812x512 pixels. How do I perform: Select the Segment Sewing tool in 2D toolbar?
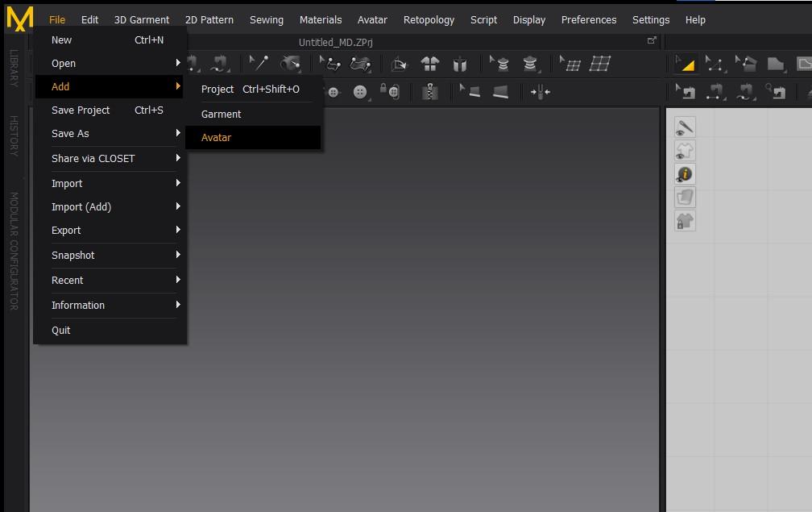click(715, 92)
